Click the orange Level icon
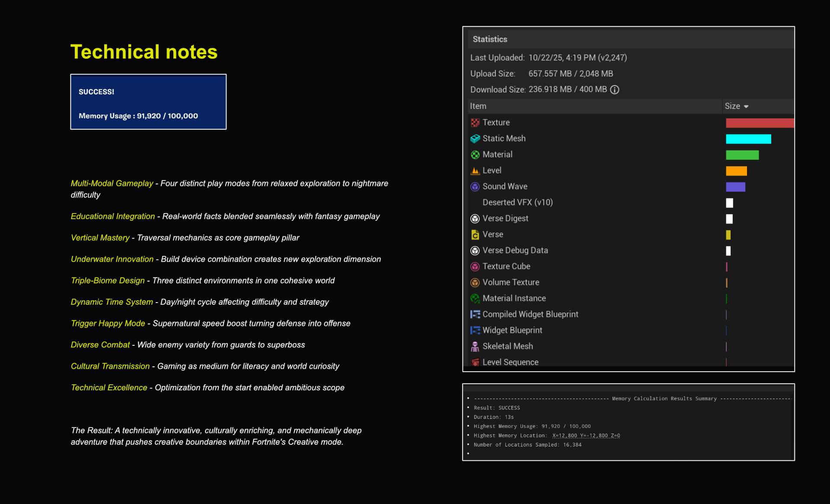Image resolution: width=830 pixels, height=504 pixels. click(x=475, y=171)
